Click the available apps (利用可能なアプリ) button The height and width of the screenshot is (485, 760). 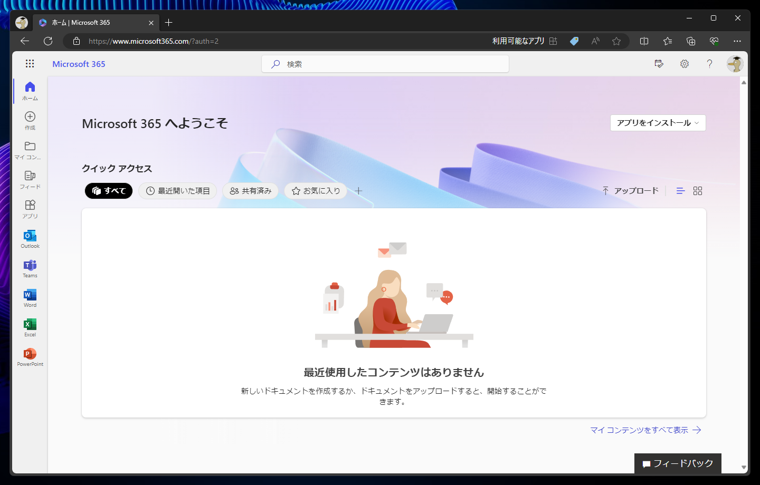pos(524,41)
